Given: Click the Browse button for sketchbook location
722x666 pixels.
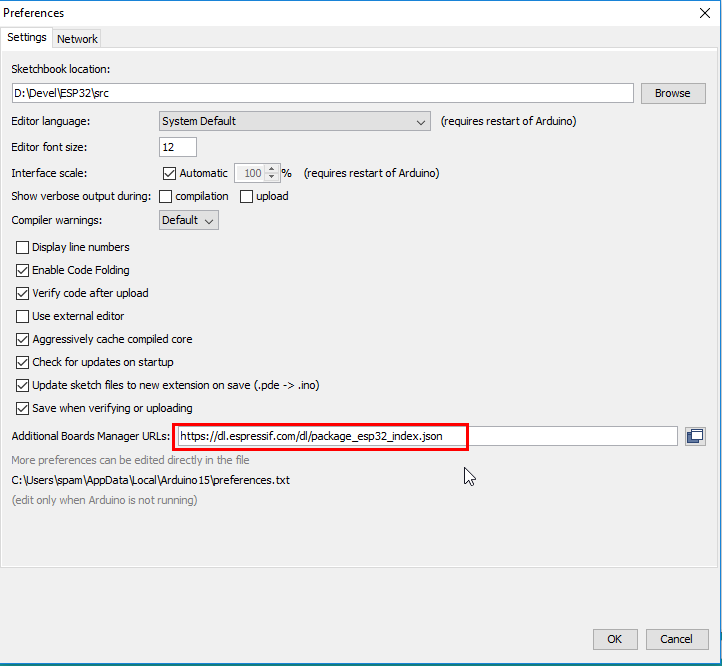Looking at the screenshot, I should [673, 93].
